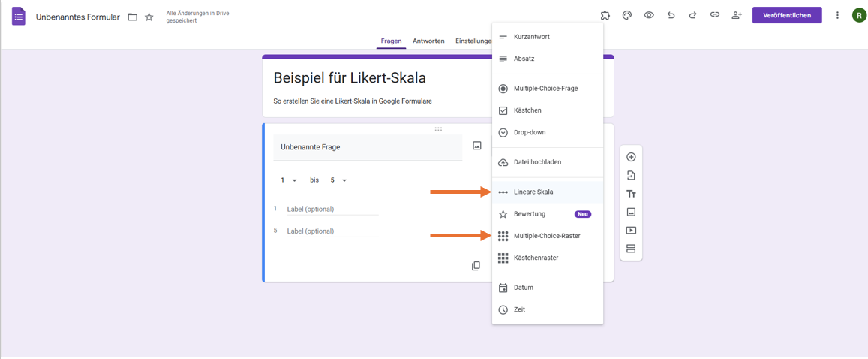Star the Unbenanntes Formular document
Screen dimensions: 868x359
pos(149,17)
